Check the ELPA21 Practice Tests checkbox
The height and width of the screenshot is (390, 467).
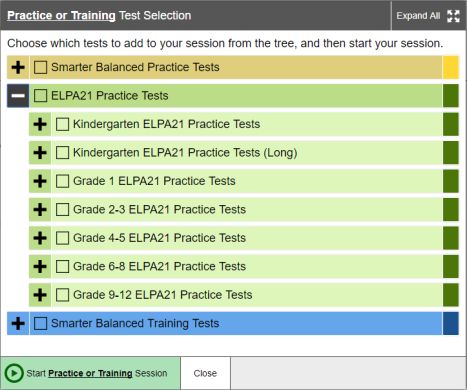point(40,96)
